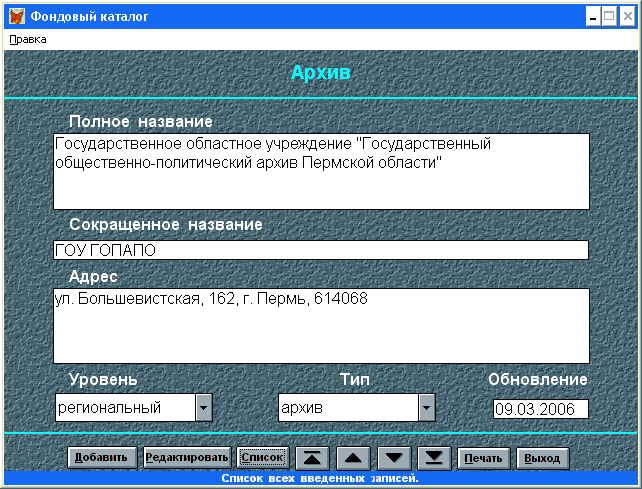Screen dimensions: 642x489
Task: Click the Обновление date field 09.03.2006
Action: coord(540,409)
